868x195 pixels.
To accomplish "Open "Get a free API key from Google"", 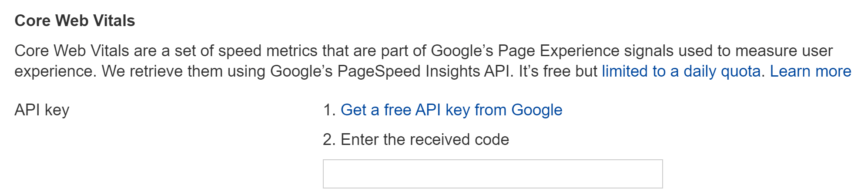I will tap(451, 110).
